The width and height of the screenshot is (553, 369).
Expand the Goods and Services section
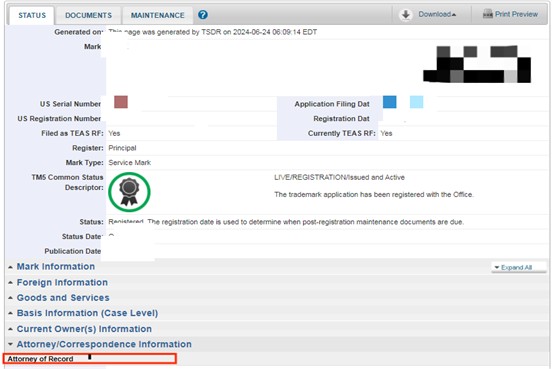[63, 297]
